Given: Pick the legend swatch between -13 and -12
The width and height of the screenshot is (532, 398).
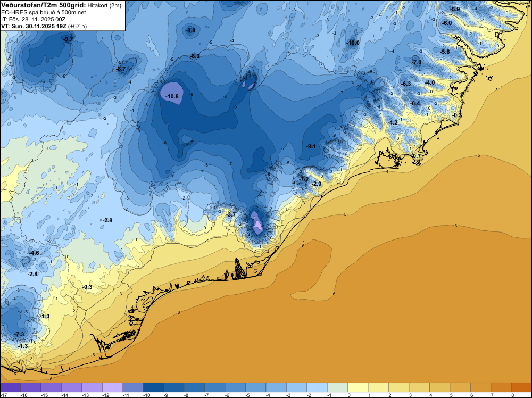Looking at the screenshot, I should tap(92, 387).
